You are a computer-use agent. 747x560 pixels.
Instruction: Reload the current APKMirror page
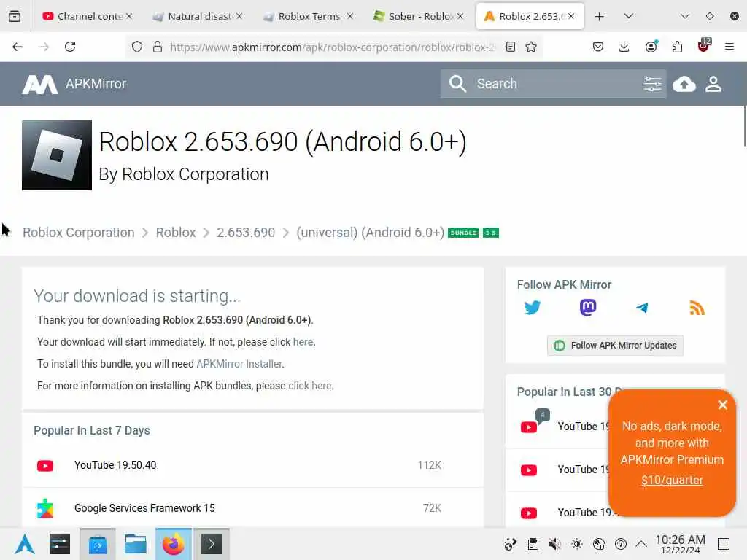click(70, 47)
